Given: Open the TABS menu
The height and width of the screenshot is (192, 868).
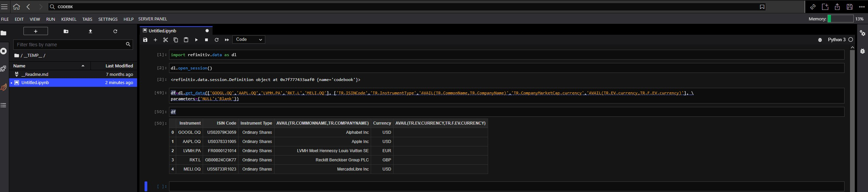Looking at the screenshot, I should pos(87,19).
